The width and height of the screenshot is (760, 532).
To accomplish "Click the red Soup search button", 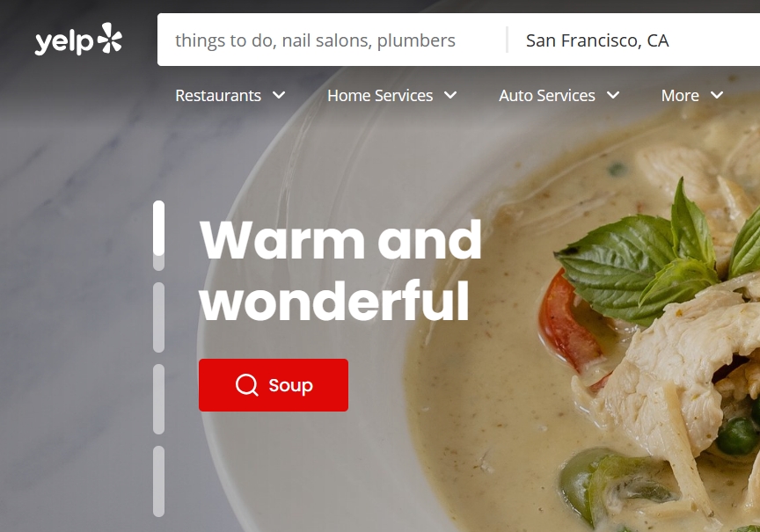I will pyautogui.click(x=274, y=385).
